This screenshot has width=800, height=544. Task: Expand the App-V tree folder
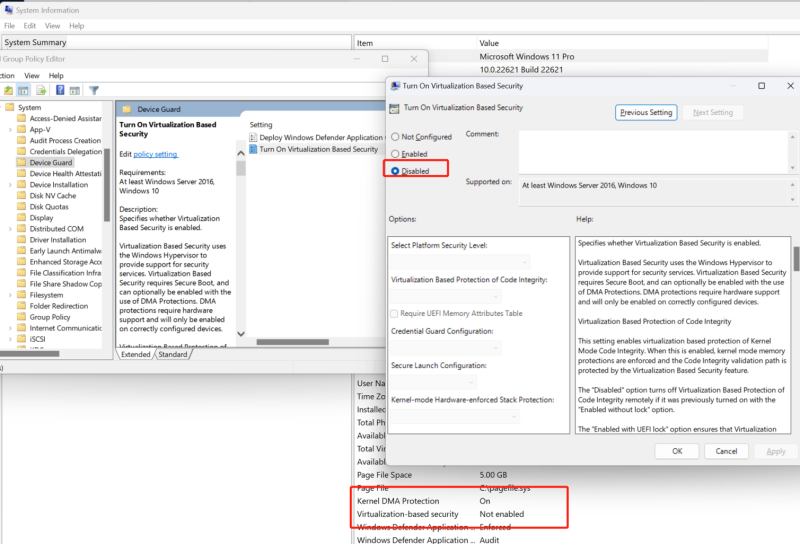(10, 129)
